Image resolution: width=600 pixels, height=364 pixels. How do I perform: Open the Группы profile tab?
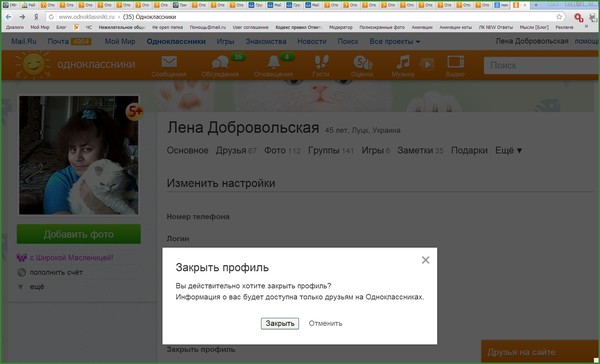331,150
